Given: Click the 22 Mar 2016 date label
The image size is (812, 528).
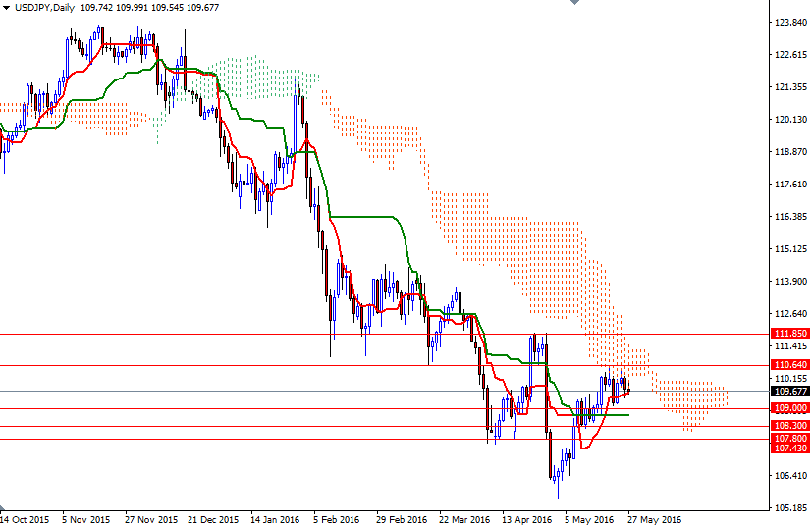Looking at the screenshot, I should (464, 520).
